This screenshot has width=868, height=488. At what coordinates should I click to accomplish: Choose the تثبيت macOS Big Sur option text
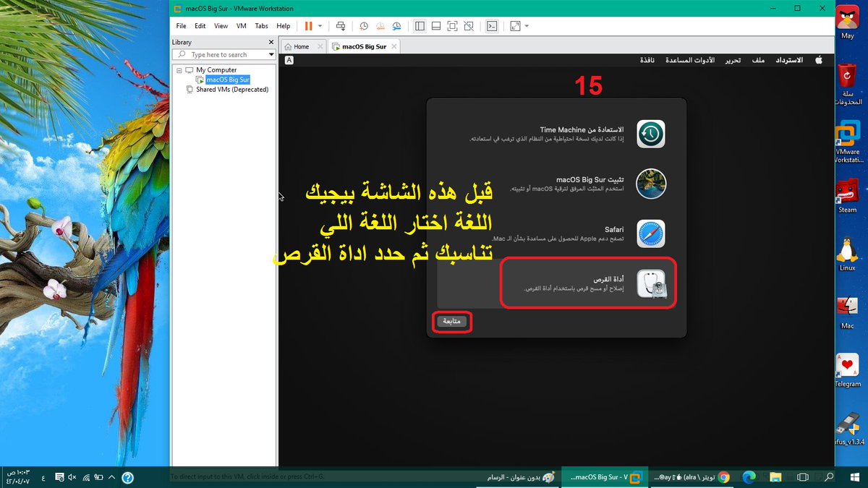click(590, 179)
